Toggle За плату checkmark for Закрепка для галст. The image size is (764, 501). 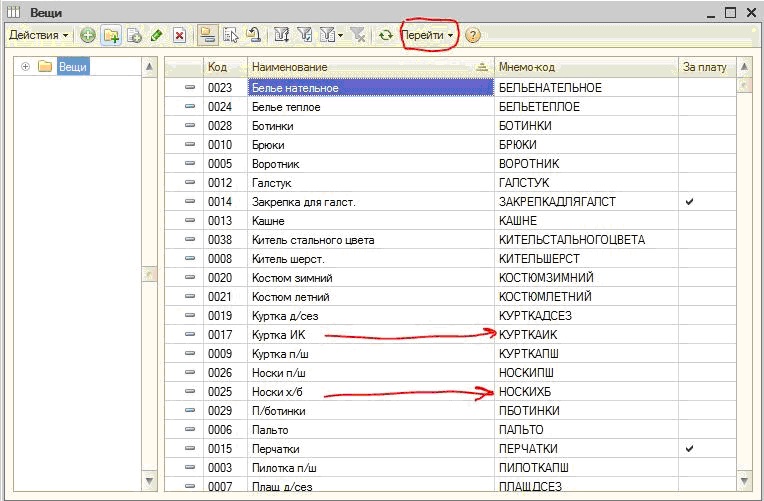pos(688,202)
